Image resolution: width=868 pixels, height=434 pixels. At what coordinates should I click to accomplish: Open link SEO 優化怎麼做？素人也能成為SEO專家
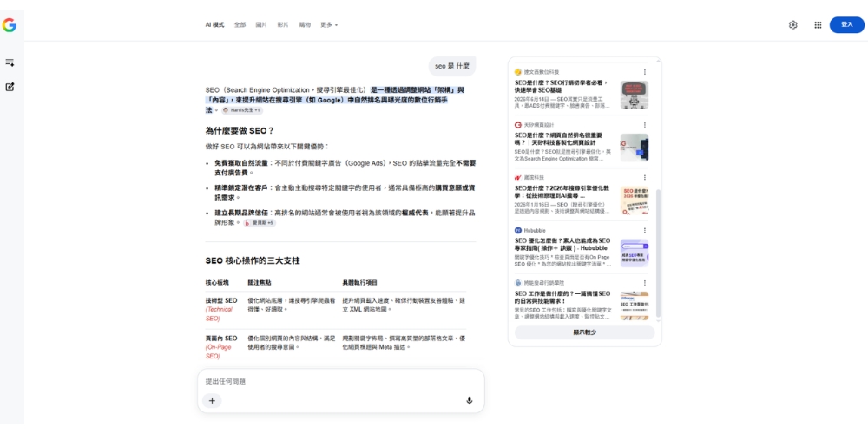click(562, 244)
